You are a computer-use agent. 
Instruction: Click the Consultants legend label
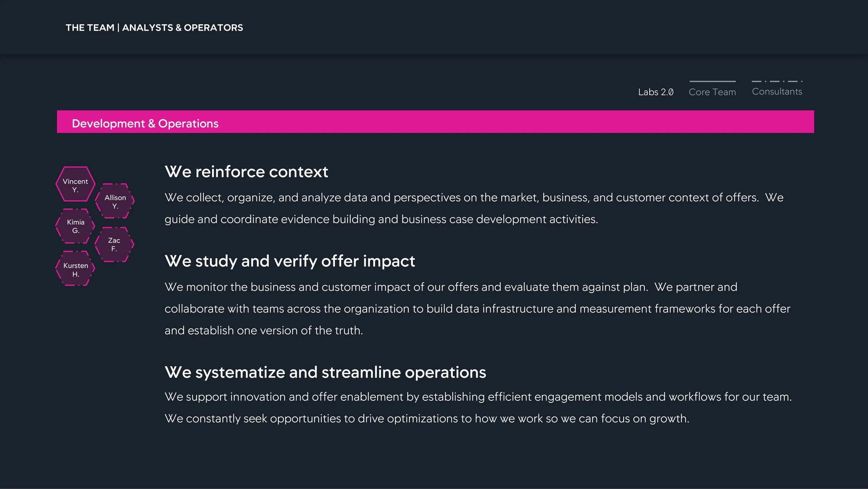point(777,91)
